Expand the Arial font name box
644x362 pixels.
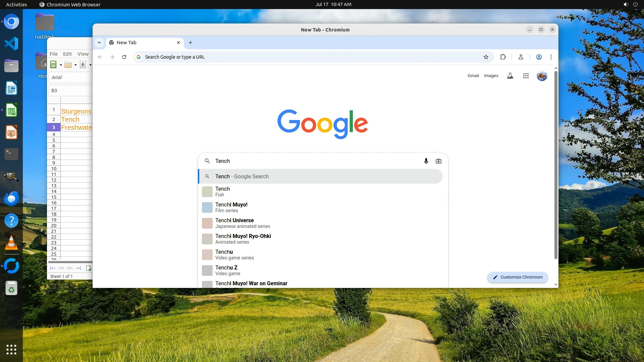(70, 77)
